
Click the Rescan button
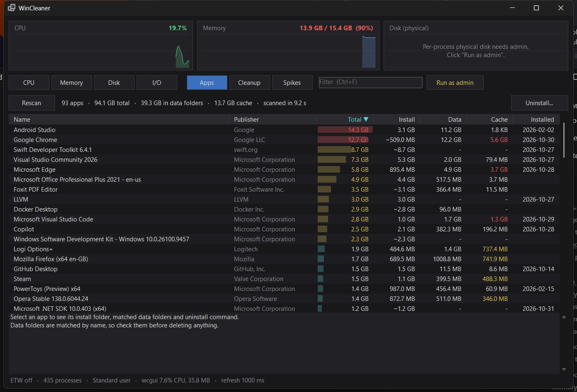tap(31, 103)
